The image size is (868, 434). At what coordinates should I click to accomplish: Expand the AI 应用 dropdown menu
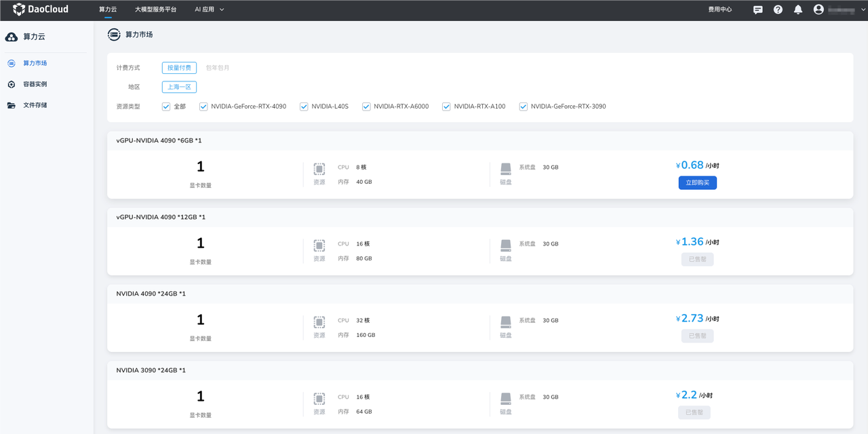[209, 9]
